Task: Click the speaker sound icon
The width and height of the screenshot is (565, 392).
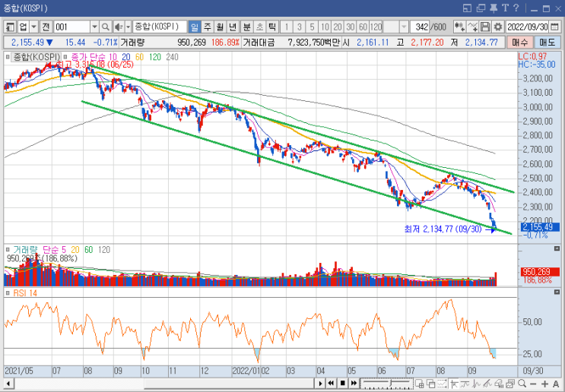Action: point(119,27)
